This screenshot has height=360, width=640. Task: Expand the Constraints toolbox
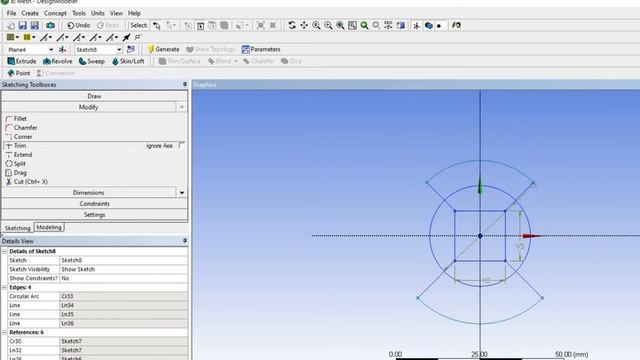click(94, 204)
